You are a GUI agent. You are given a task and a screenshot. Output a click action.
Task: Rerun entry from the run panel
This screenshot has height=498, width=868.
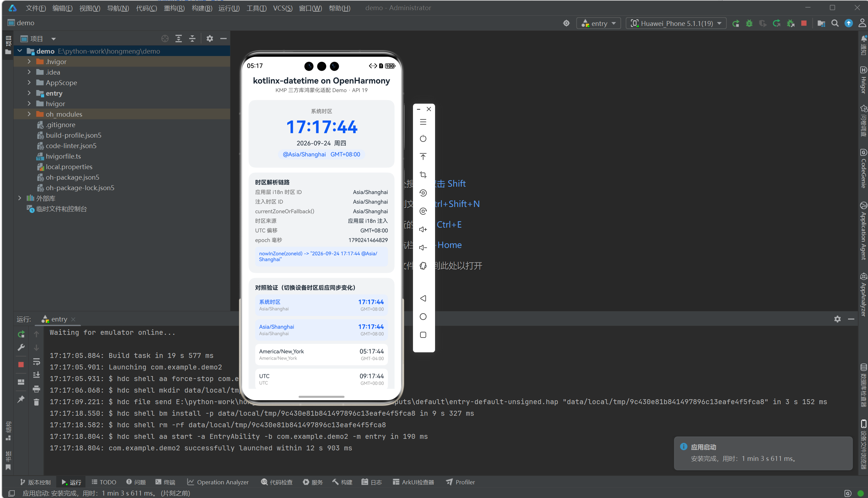21,334
